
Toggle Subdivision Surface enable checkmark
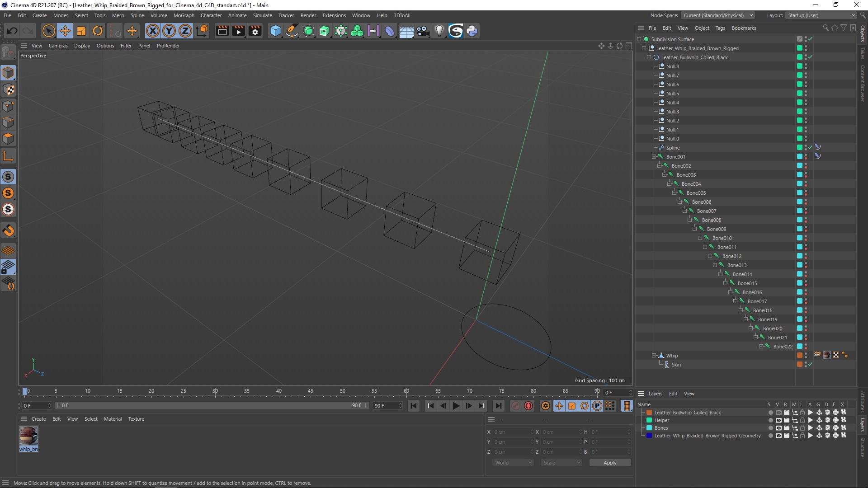(810, 39)
